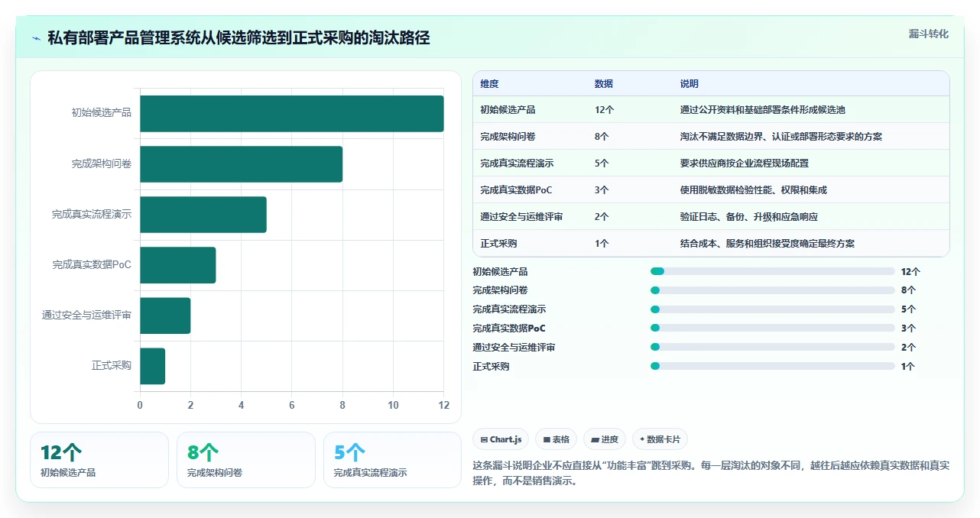Click table cell 完成真实流程演示 in 维度 column
Viewport: 980px width, 518px height.
coord(517,163)
